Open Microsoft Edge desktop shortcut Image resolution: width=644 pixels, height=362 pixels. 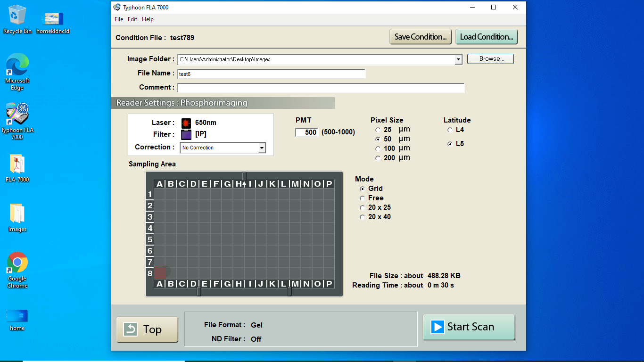(x=17, y=65)
